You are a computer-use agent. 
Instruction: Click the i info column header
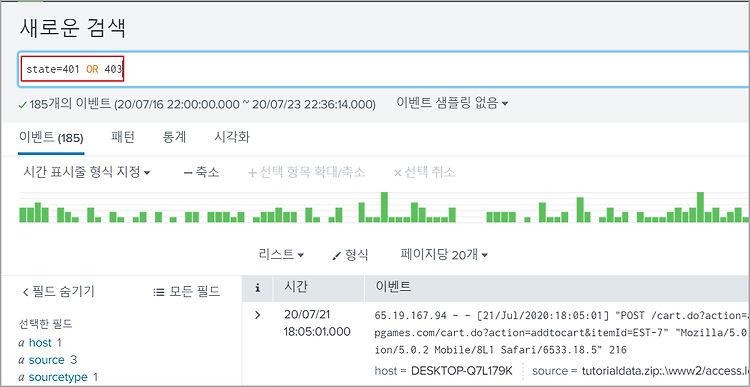tap(258, 288)
